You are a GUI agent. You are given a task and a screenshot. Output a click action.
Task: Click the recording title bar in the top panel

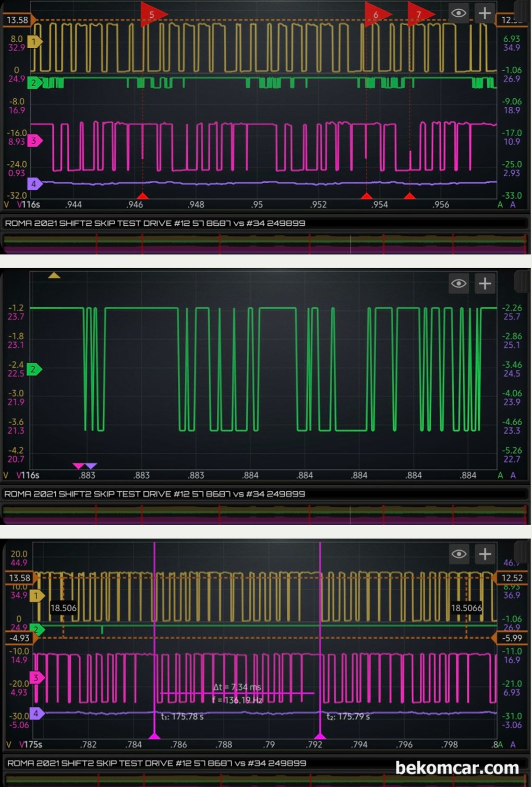pyautogui.click(x=266, y=223)
